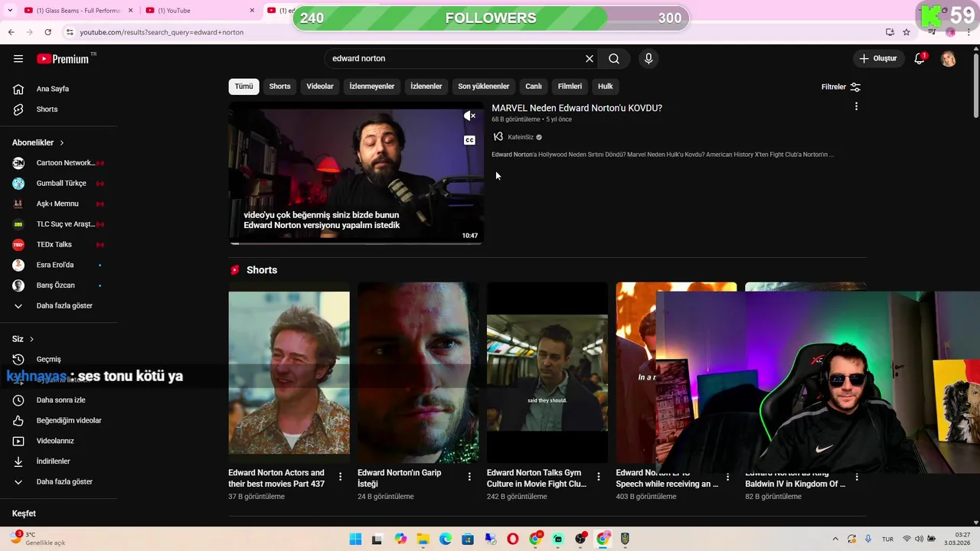Expand the Abonelikler section chevron

click(x=62, y=143)
